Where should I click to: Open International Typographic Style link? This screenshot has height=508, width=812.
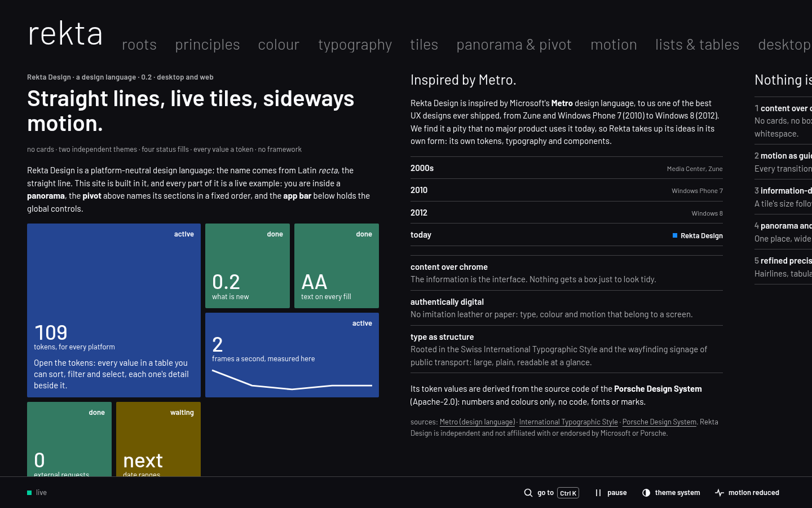tap(568, 422)
